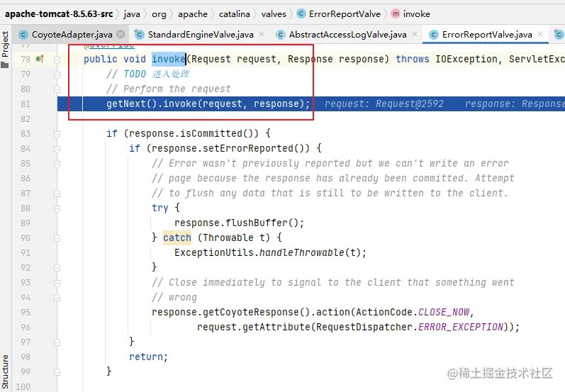Image resolution: width=565 pixels, height=392 pixels.
Task: Click the catalina breadcrumb segment
Action: pos(234,14)
